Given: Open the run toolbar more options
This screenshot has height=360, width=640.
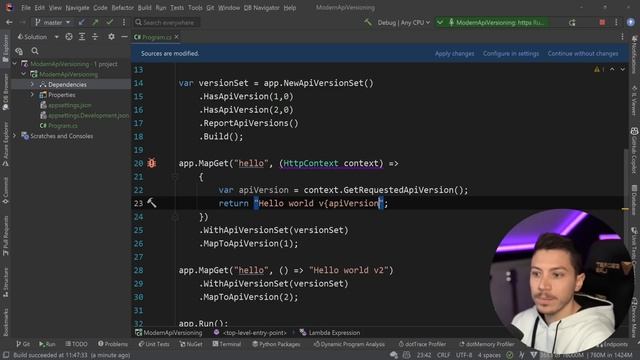Looking at the screenshot, I should [x=616, y=22].
